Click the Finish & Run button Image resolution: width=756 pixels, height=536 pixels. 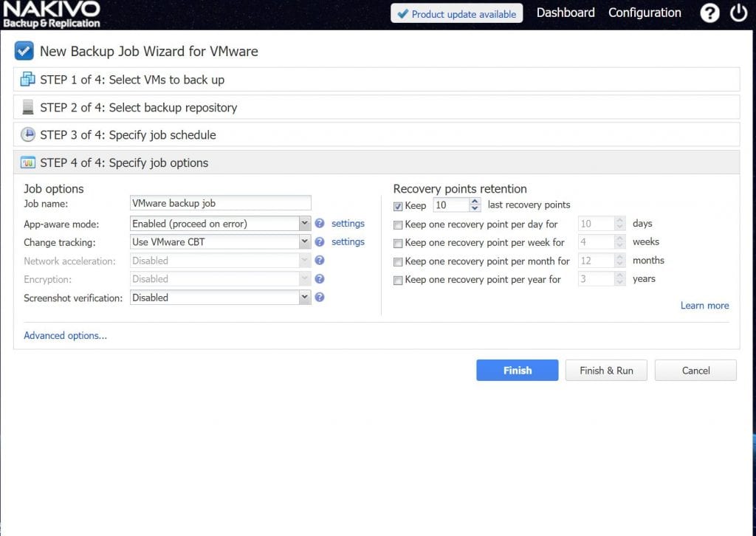(606, 371)
